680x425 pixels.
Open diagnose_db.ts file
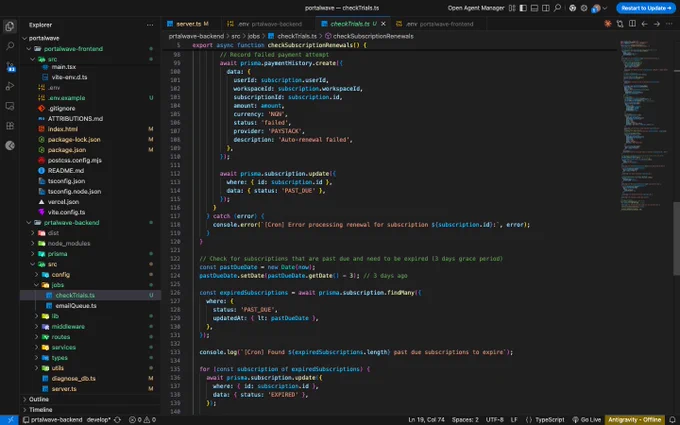(x=73, y=379)
